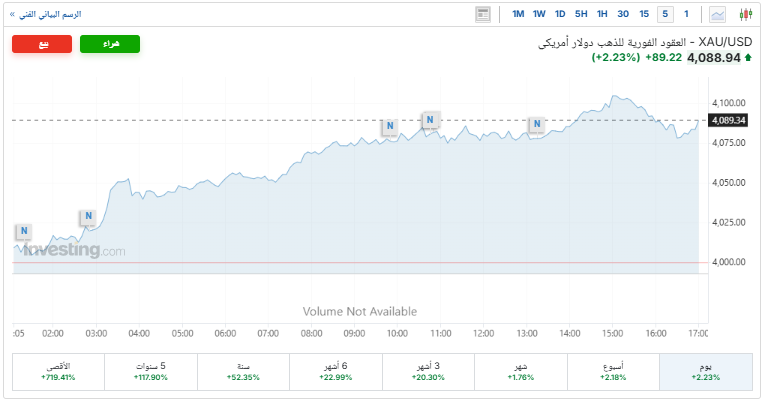Click the leftmost N news marker on chart
Image resolution: width=765 pixels, height=400 pixels.
click(x=24, y=232)
